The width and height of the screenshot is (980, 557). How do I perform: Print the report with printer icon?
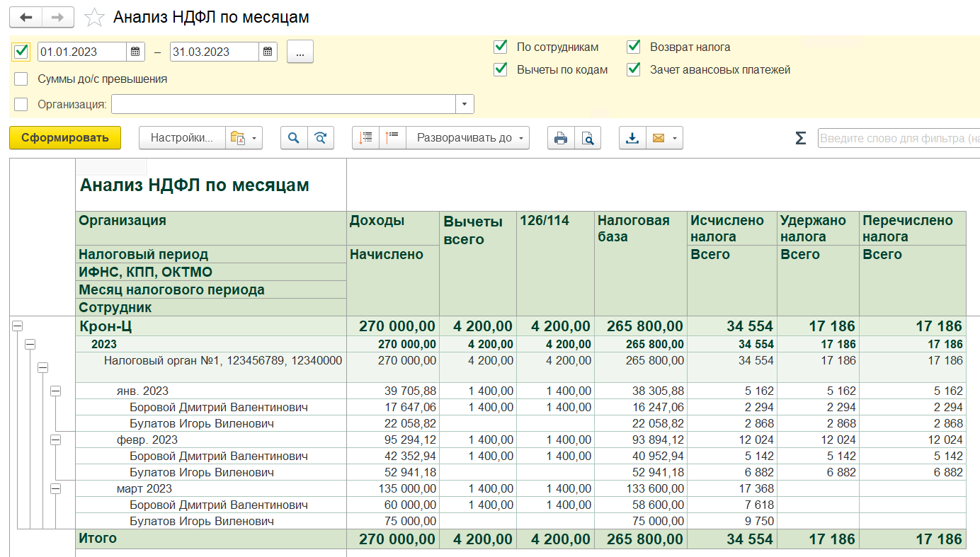point(561,138)
